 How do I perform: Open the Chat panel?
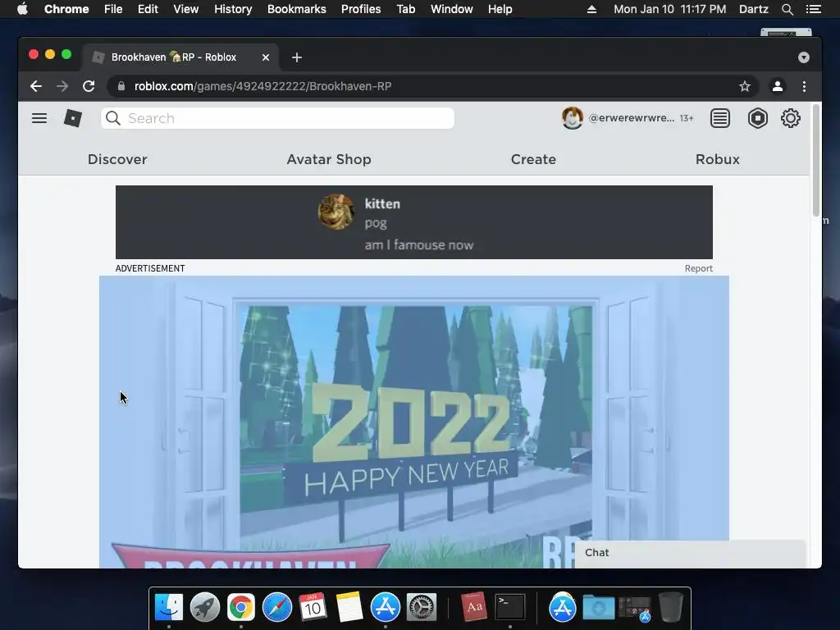[x=689, y=553]
